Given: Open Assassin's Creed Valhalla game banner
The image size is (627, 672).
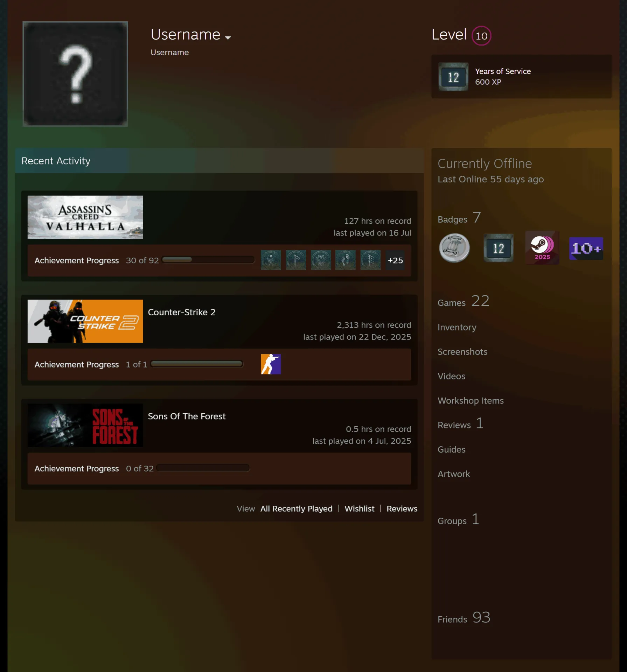Looking at the screenshot, I should click(x=85, y=217).
